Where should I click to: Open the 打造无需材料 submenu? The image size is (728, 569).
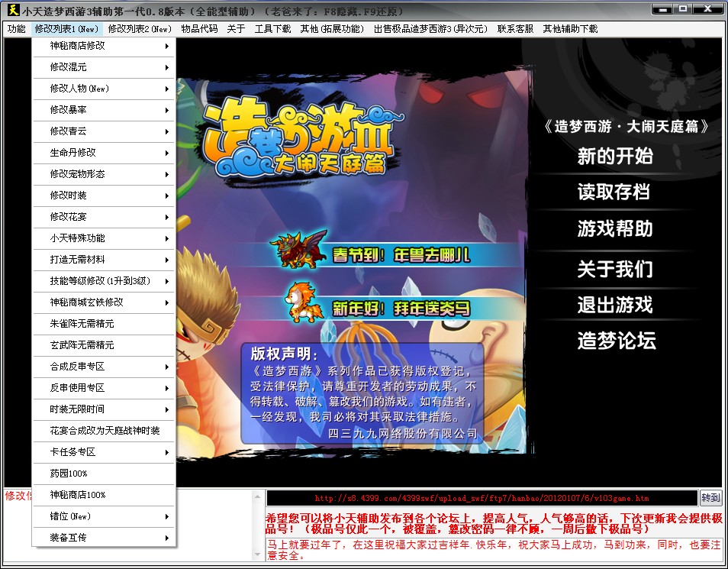(104, 260)
